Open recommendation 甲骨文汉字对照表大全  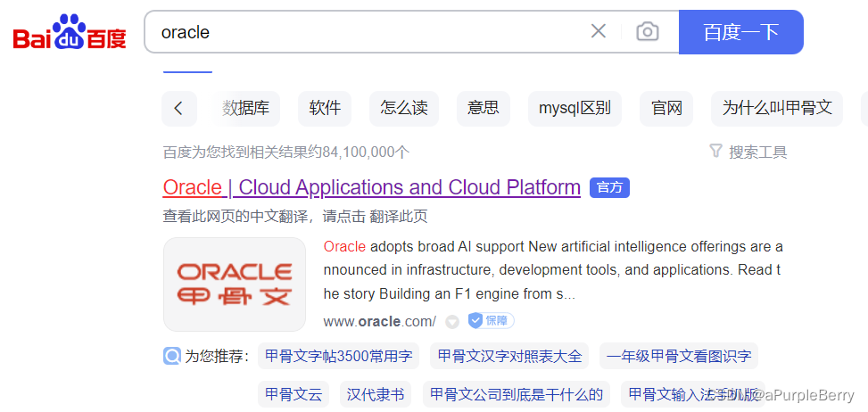[510, 356]
